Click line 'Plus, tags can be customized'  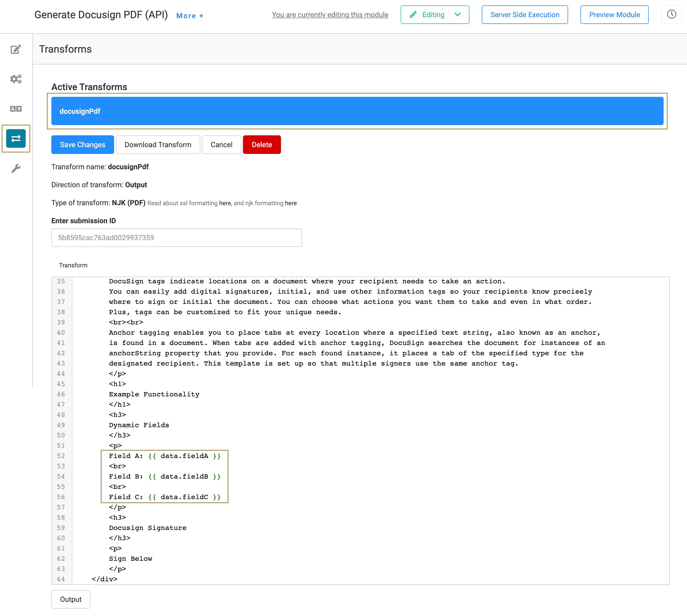pos(225,312)
